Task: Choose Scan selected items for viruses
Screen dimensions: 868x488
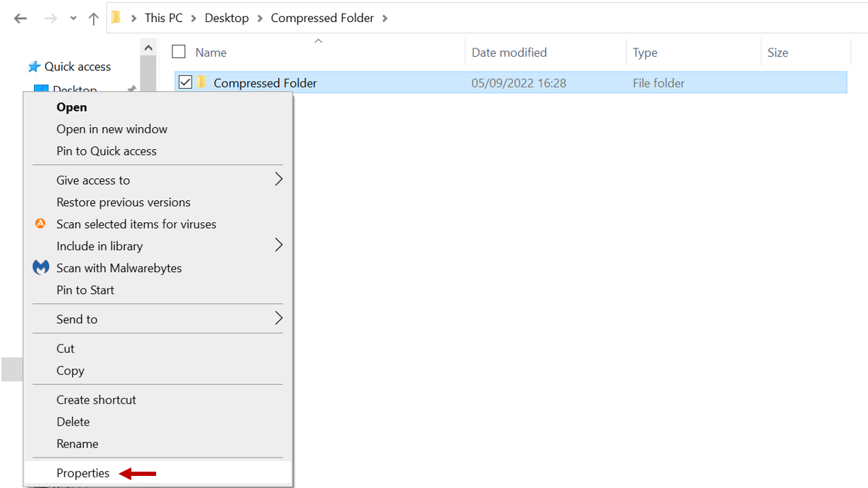Action: pos(158,224)
